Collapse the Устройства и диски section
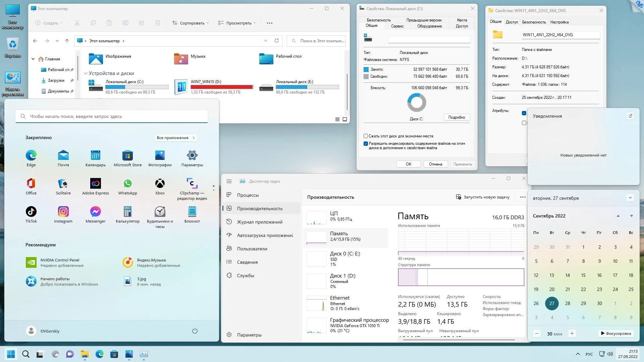 [86, 73]
